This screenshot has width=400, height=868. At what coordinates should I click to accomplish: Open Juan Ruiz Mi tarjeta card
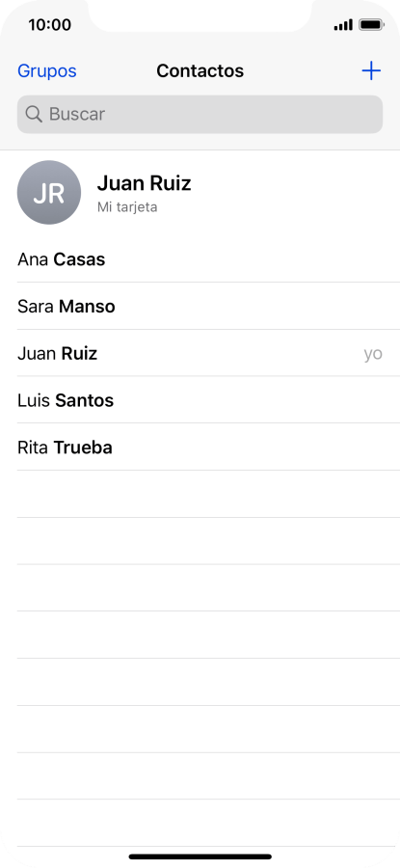point(200,193)
